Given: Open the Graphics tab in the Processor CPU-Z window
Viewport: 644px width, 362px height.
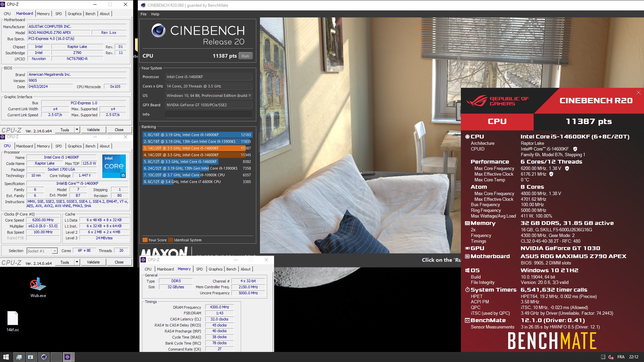Looking at the screenshot, I should pyautogui.click(x=75, y=146).
